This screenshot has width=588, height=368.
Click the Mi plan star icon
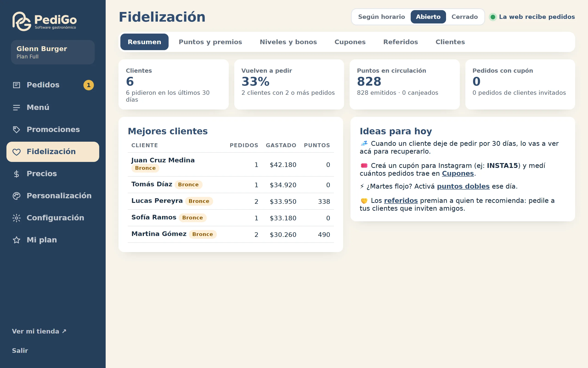point(16,240)
